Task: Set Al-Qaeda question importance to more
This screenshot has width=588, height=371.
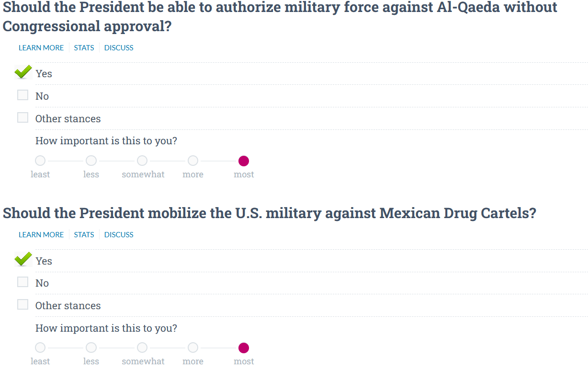Action: 193,161
